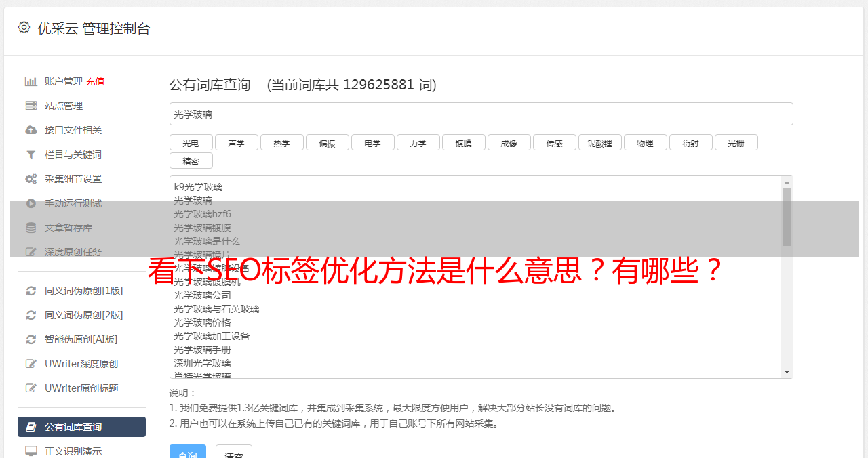Click the cloud upload icon for 接口文件相关
868x458 pixels.
31,130
